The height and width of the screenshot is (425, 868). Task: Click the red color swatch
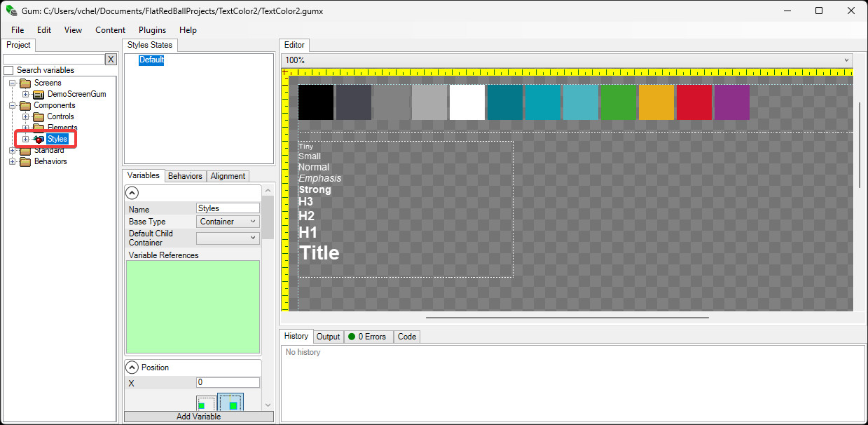(694, 102)
